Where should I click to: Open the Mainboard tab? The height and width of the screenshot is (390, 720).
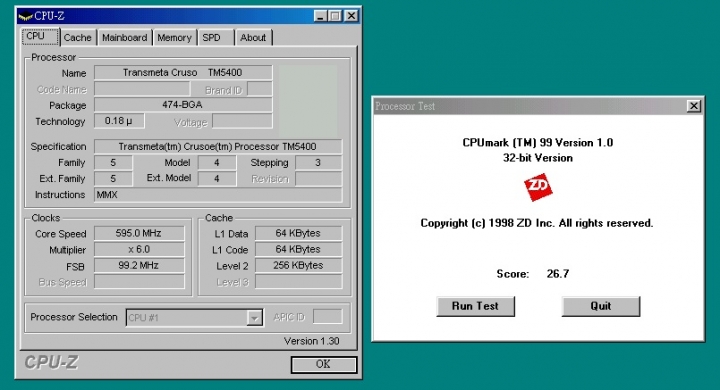(124, 38)
